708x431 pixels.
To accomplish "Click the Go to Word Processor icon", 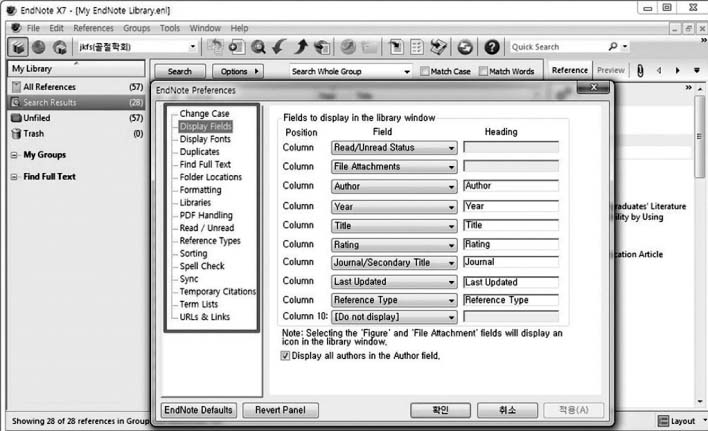I will click(438, 46).
